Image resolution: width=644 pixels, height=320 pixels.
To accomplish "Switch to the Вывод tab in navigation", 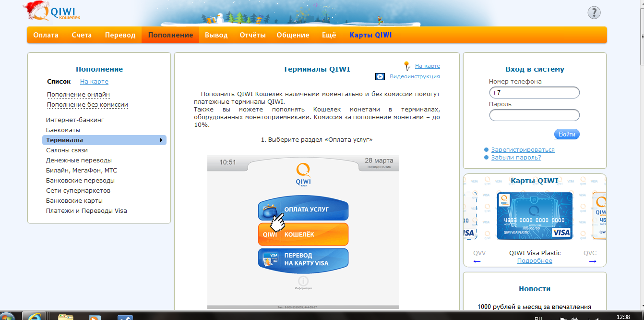I will pyautogui.click(x=216, y=35).
